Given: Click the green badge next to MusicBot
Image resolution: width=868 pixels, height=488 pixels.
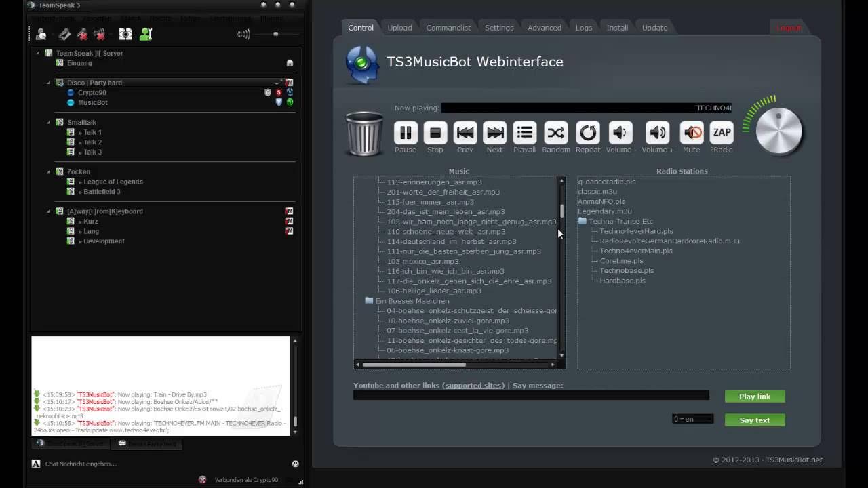Looking at the screenshot, I should [290, 102].
